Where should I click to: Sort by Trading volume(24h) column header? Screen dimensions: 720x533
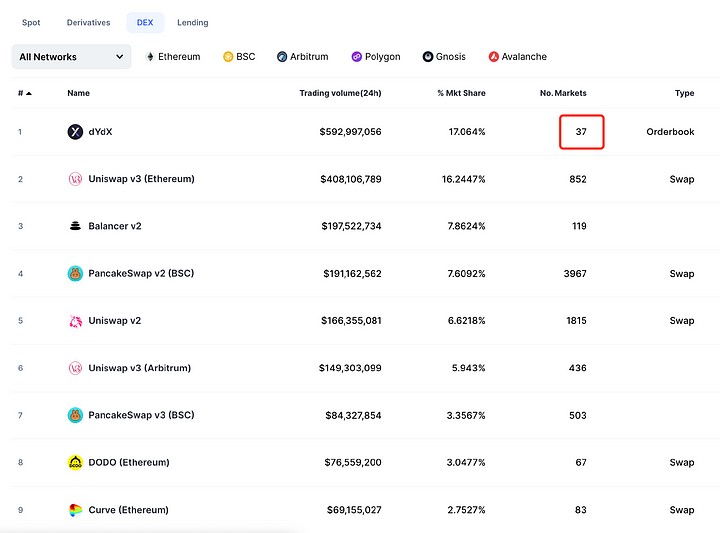[340, 93]
